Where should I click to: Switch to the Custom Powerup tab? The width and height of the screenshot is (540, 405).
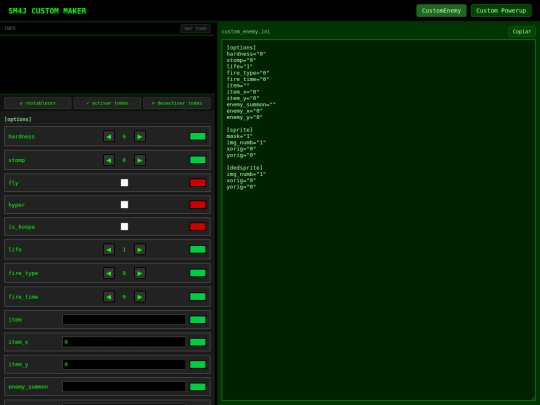501,11
